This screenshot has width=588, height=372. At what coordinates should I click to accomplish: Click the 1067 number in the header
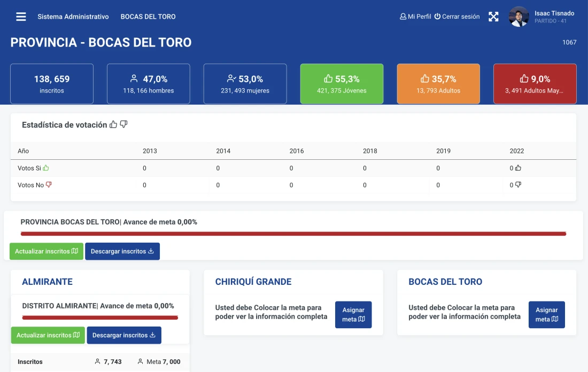pyautogui.click(x=569, y=42)
